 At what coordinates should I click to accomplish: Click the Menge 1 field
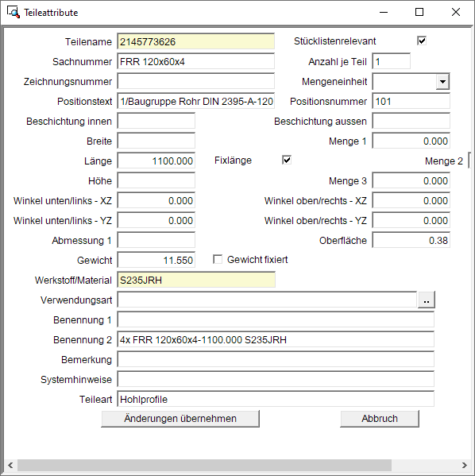click(411, 141)
